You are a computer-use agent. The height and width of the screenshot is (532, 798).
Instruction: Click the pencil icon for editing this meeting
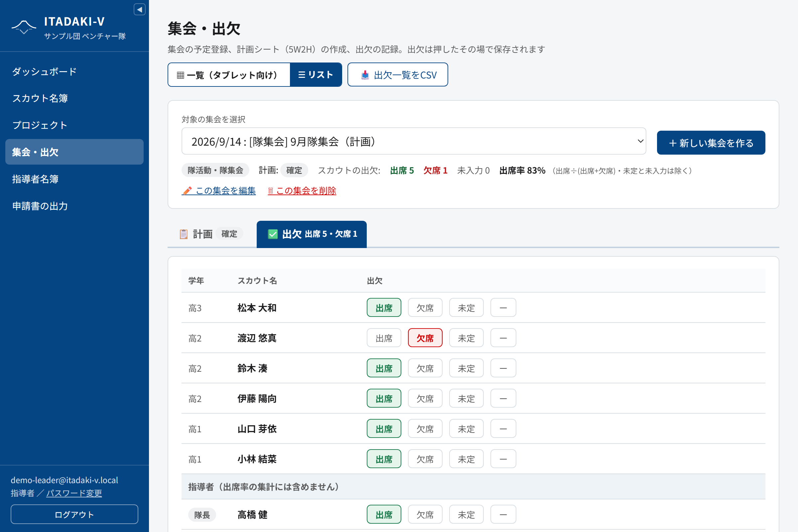click(187, 191)
